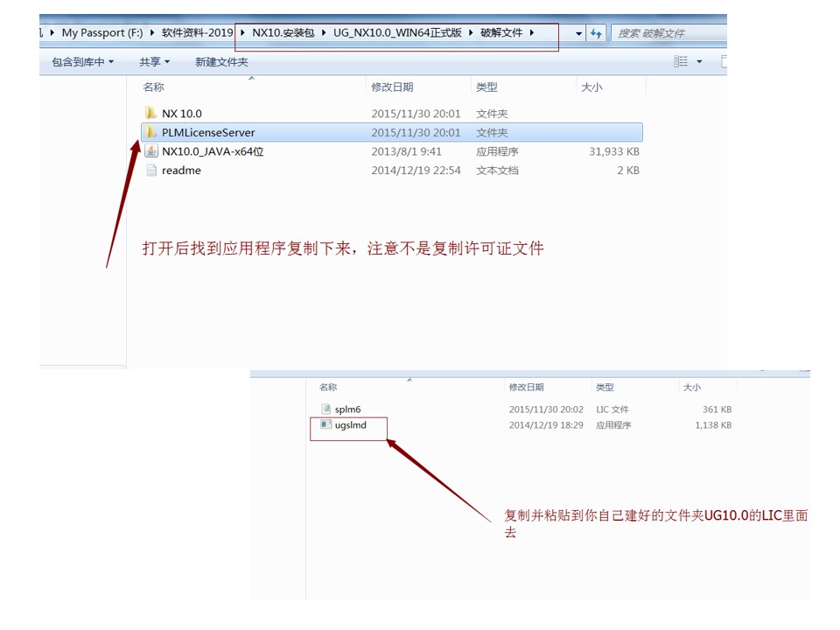
Task: Select the readme file name
Action: pyautogui.click(x=182, y=171)
